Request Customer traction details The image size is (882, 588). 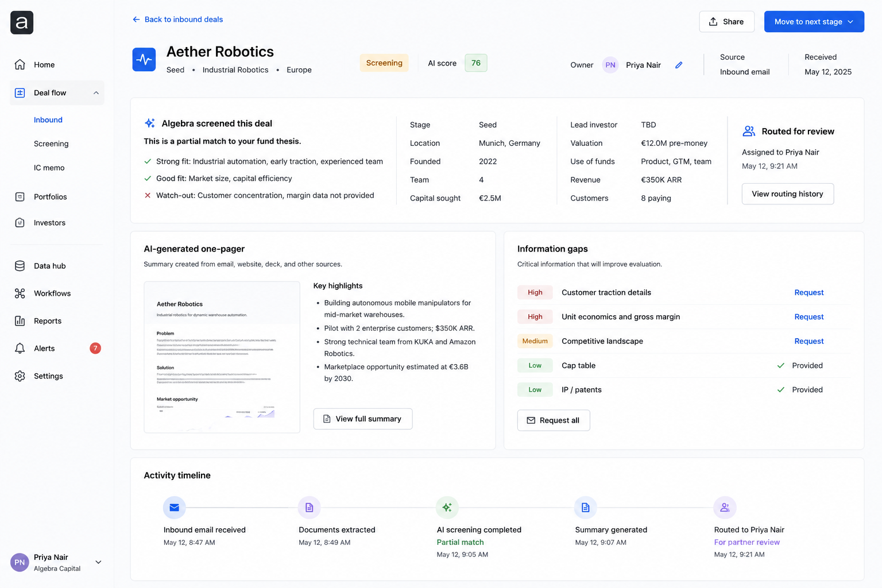pyautogui.click(x=808, y=293)
